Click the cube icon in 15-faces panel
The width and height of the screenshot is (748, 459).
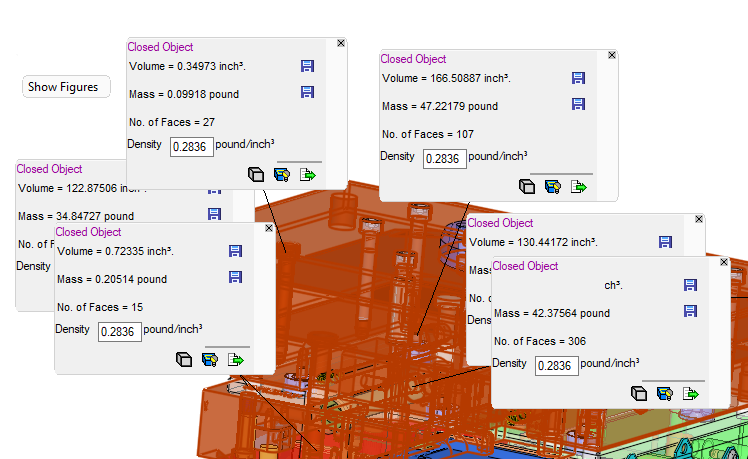[184, 359]
